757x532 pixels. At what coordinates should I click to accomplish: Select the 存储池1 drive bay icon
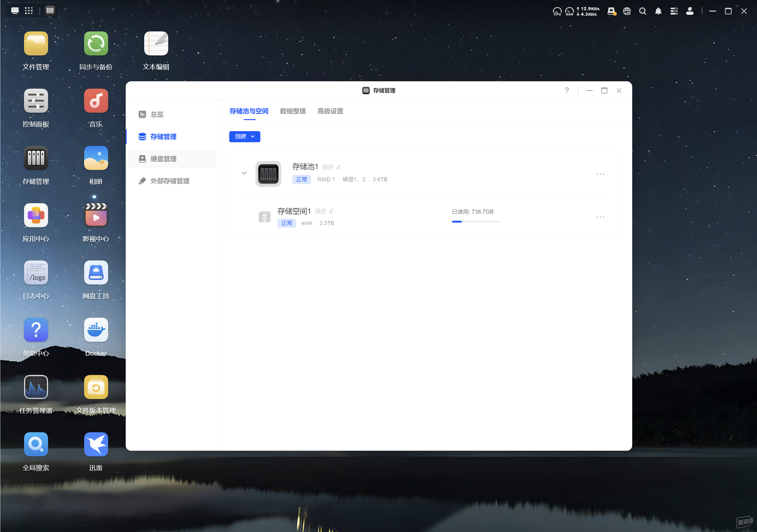pos(268,174)
